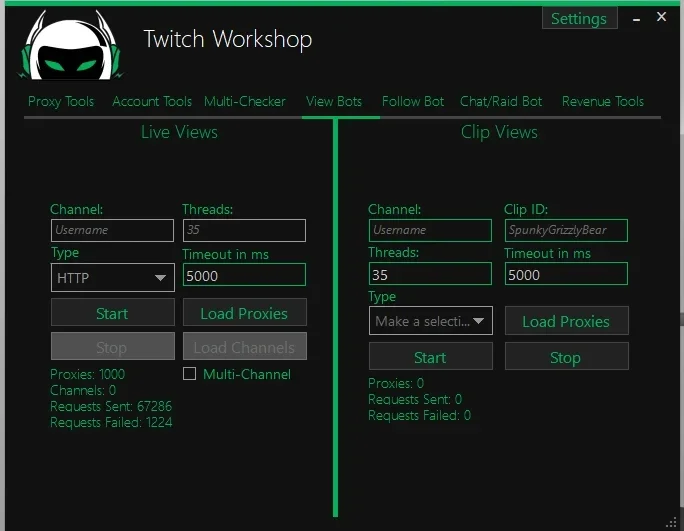Click the 'Clip ID:' label
684x531 pixels.
(526, 209)
